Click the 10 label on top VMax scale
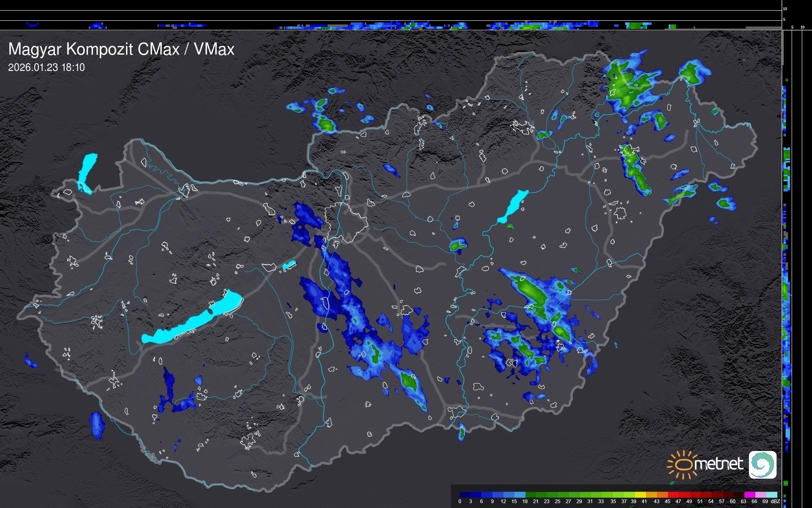This screenshot has height=508, width=812. pos(785,9)
